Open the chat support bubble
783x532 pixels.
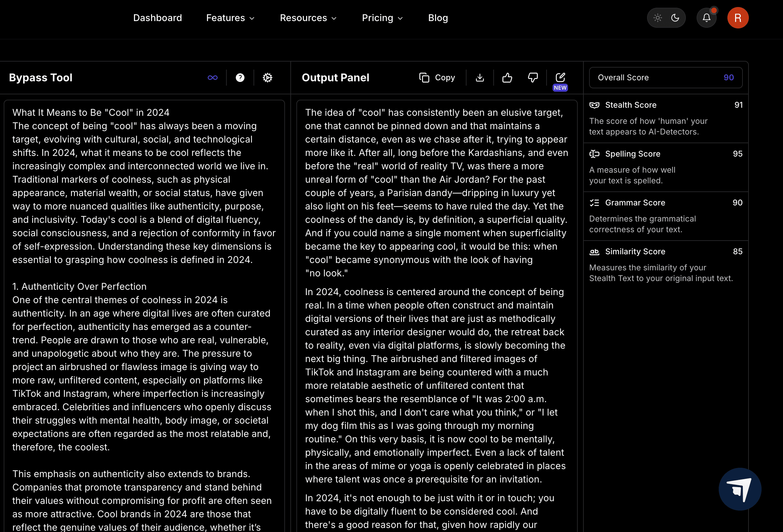[x=740, y=489]
